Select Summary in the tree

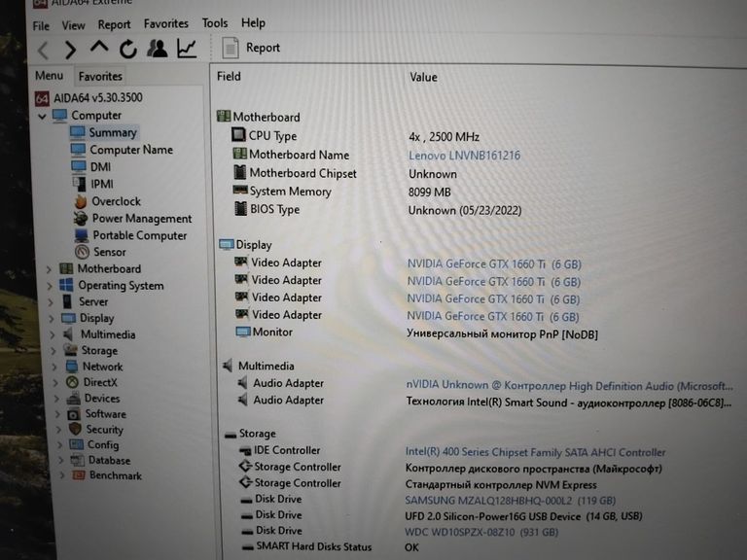pyautogui.click(x=113, y=132)
